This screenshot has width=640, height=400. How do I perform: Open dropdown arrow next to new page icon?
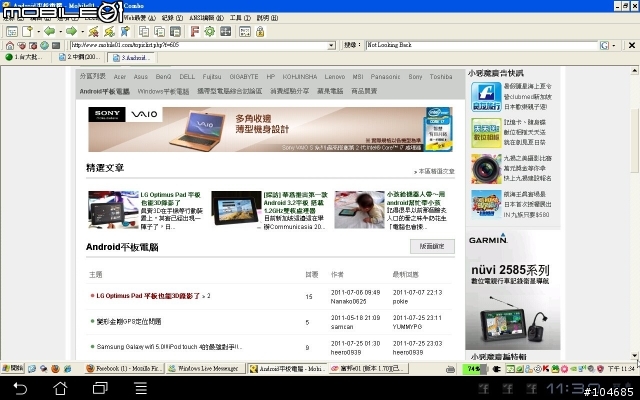point(38,32)
